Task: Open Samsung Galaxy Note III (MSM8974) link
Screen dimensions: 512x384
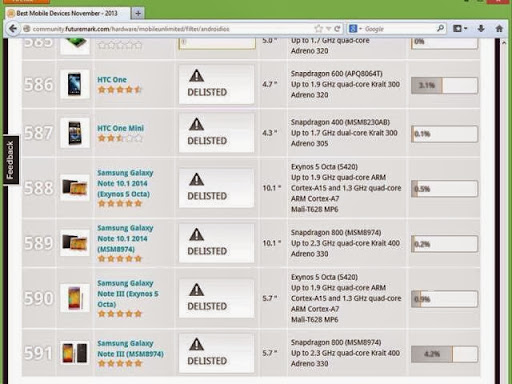Action: tap(130, 348)
